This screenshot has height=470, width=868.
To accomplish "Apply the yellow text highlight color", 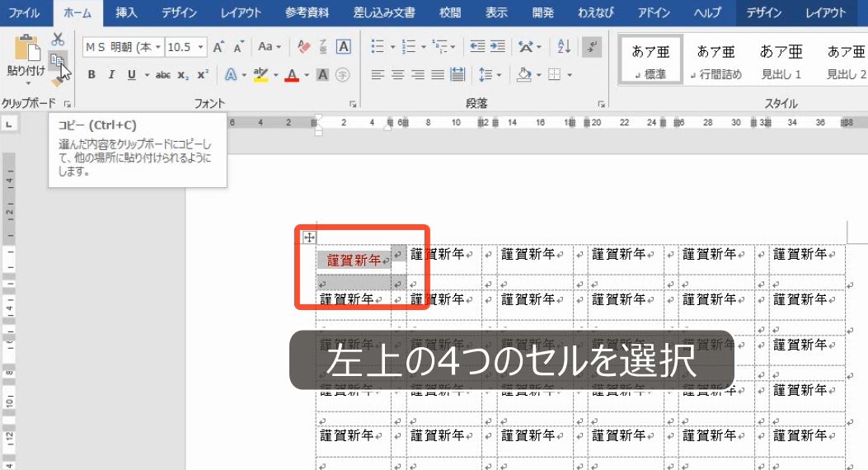I will [x=260, y=75].
